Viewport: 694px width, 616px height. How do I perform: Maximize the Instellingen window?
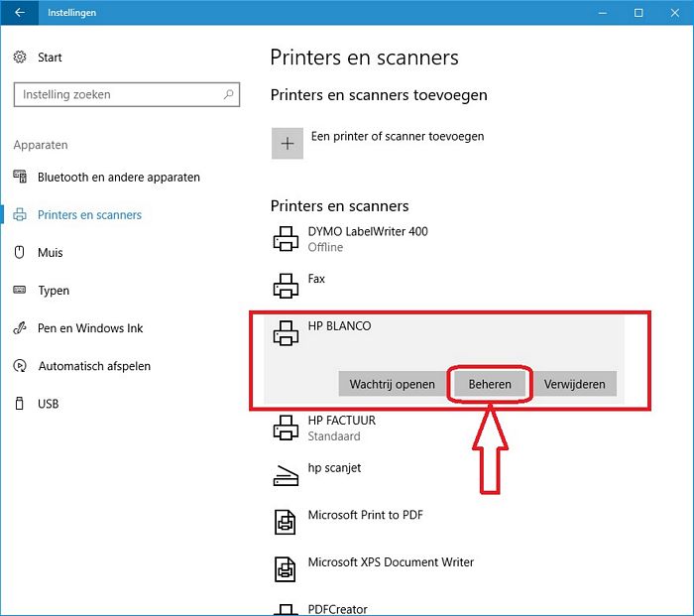pyautogui.click(x=638, y=13)
